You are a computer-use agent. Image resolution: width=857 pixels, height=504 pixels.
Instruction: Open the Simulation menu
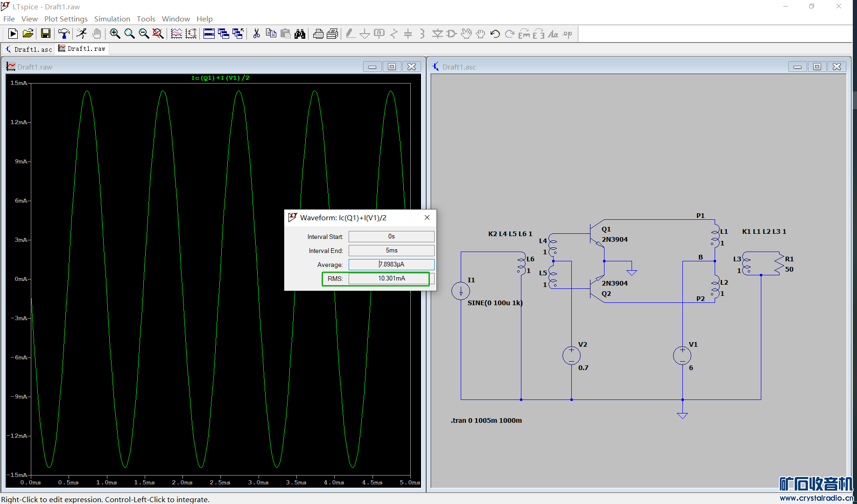point(112,19)
